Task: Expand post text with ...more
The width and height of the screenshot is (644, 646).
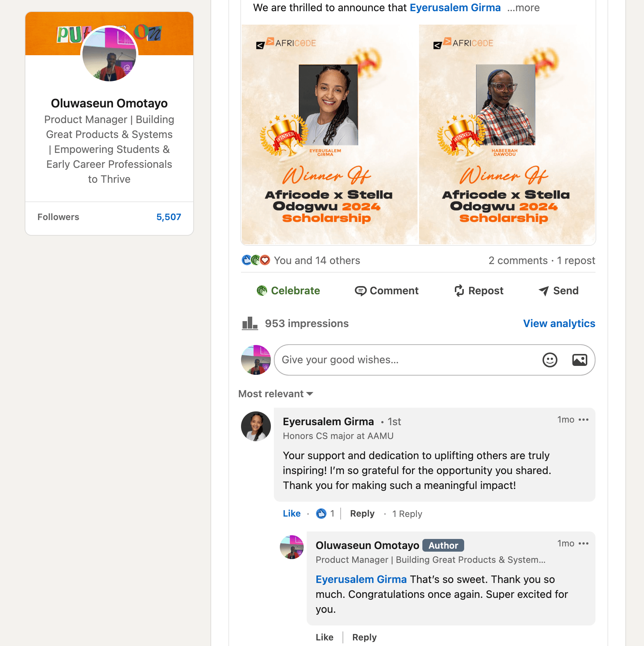Action: point(523,7)
